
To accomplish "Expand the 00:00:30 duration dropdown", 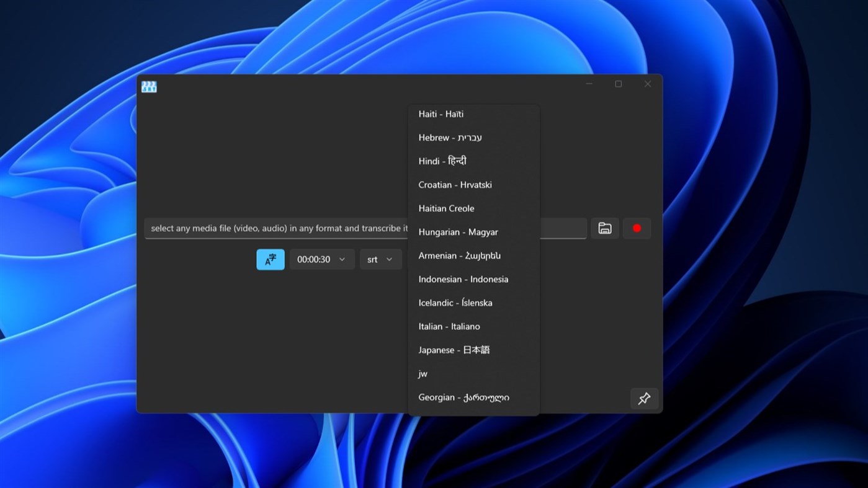I will (x=321, y=259).
